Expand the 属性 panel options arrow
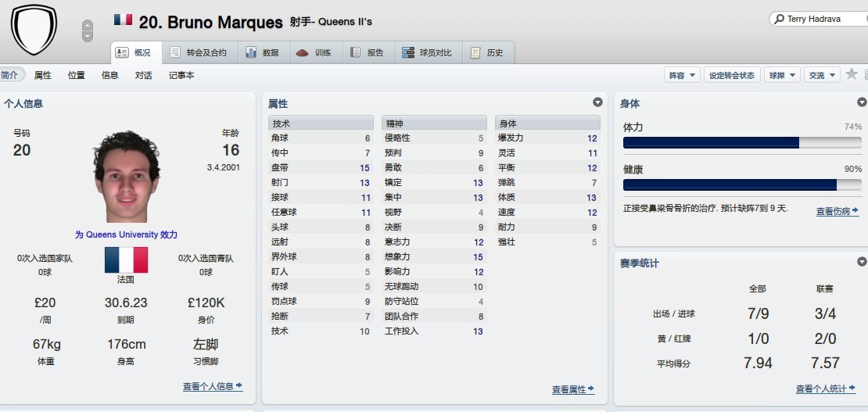 coord(597,102)
